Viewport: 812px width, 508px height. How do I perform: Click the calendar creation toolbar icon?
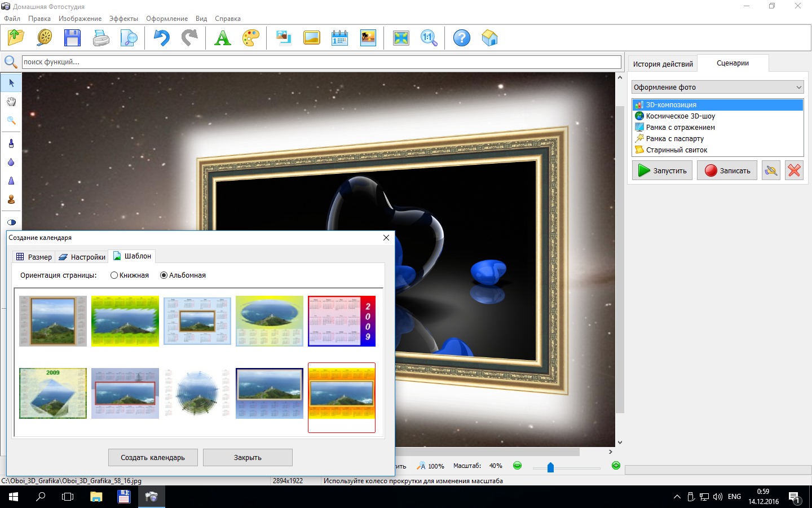point(339,38)
